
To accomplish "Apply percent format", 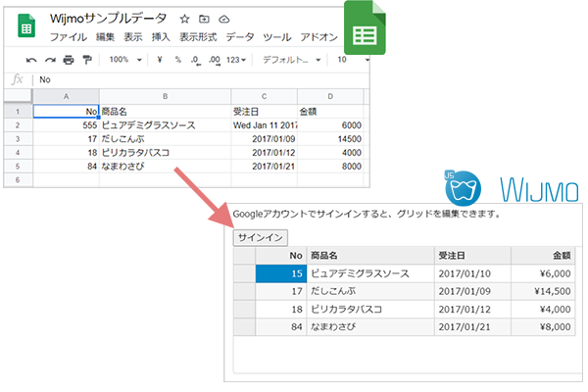I will 177,60.
